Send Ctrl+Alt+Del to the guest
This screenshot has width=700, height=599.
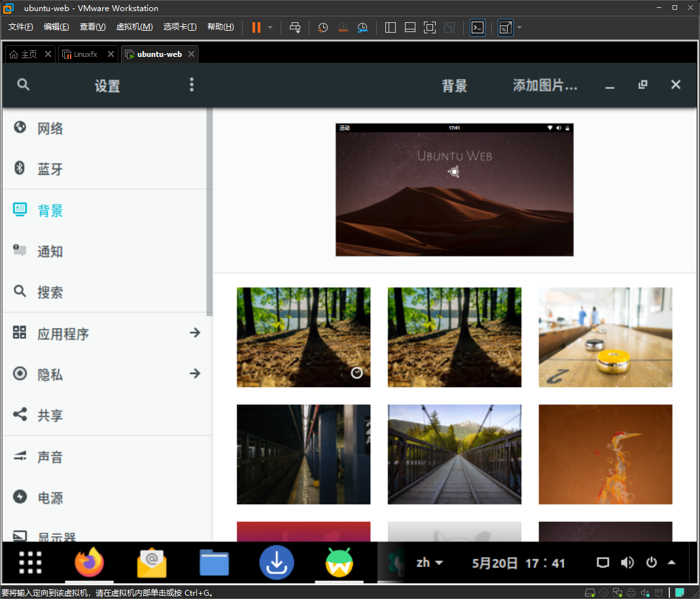pos(295,27)
